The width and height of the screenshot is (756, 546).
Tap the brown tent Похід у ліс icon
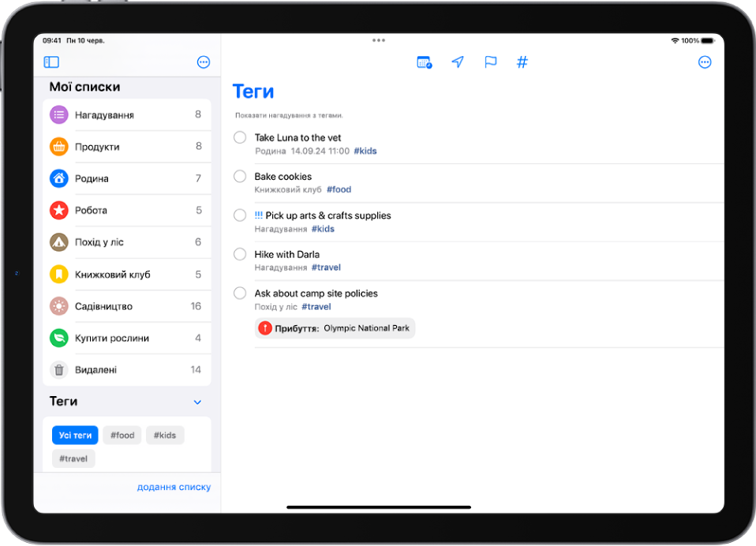[59, 242]
